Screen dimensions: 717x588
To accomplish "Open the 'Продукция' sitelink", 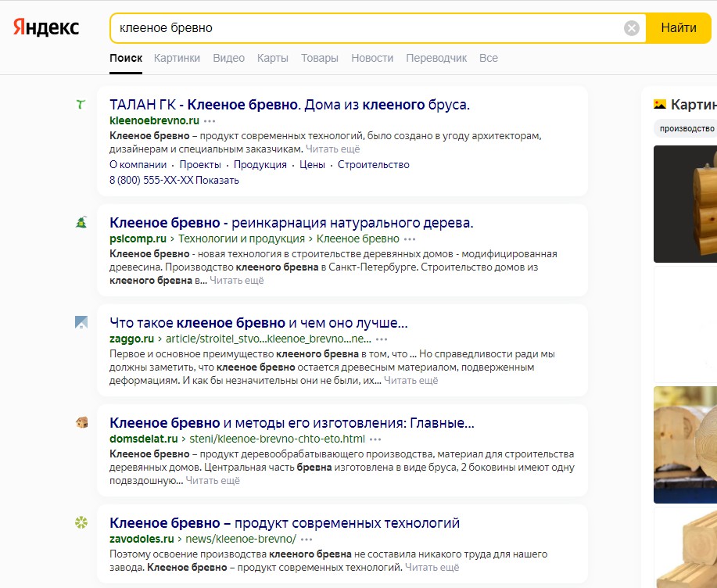I will (x=260, y=165).
